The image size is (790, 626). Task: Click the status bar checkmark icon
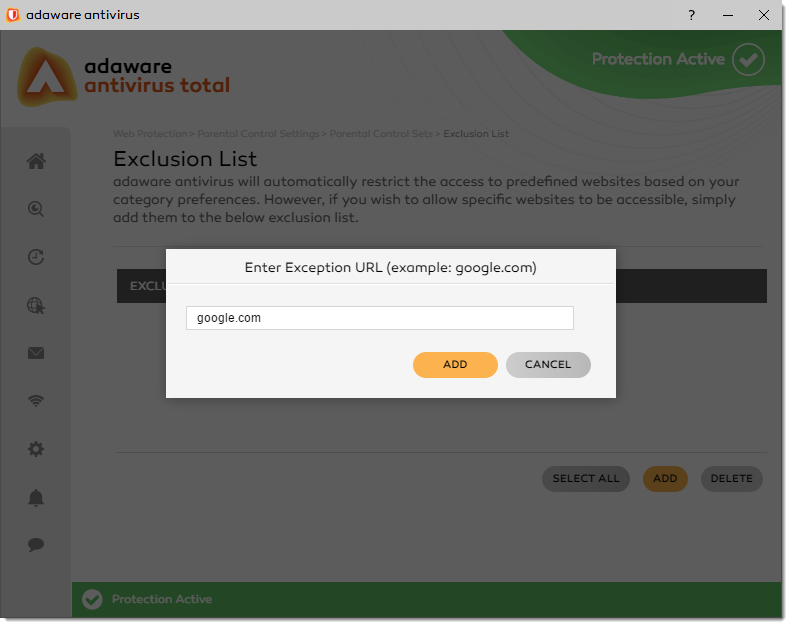coord(92,599)
